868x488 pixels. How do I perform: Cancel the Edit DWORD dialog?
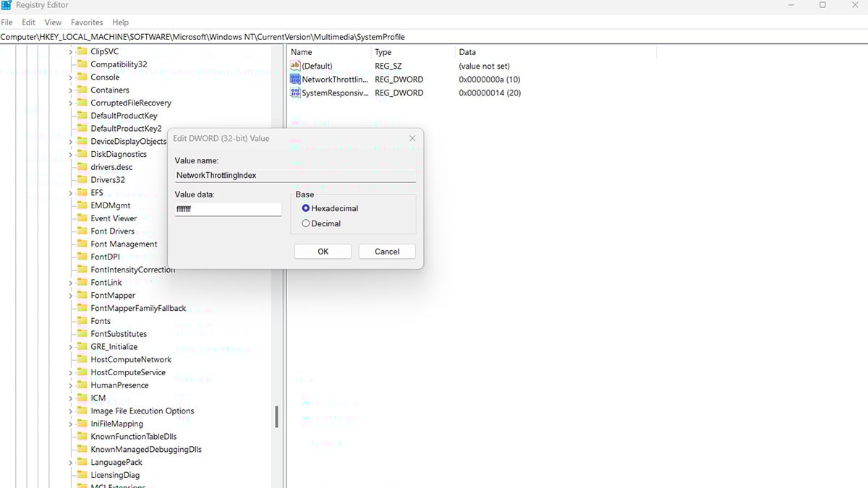387,252
